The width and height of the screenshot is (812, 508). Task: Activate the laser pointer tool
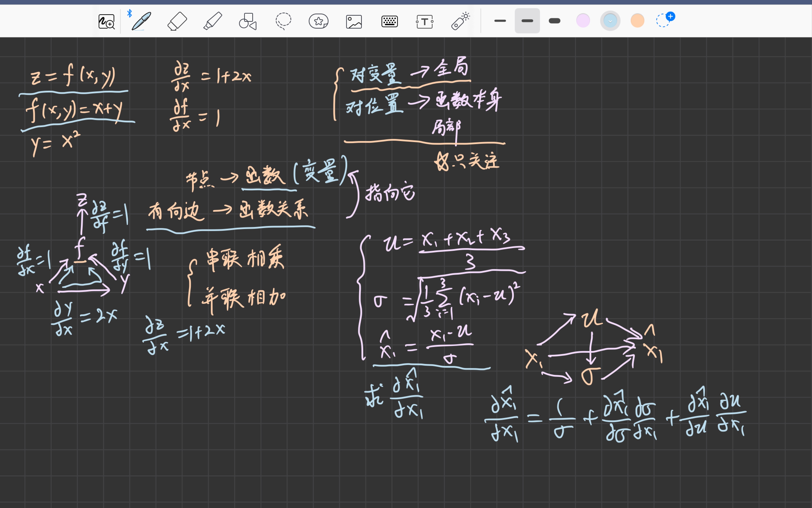coord(461,21)
